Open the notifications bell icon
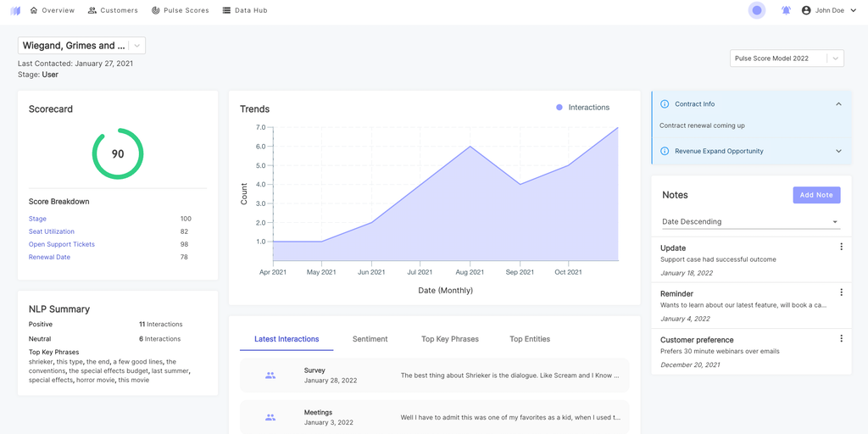 click(x=786, y=10)
